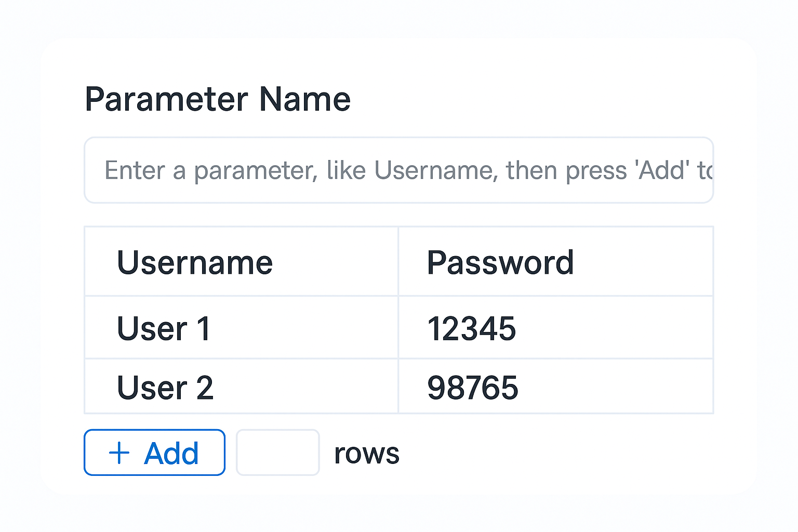Select the Password column header
The image size is (798, 532).
click(x=500, y=262)
